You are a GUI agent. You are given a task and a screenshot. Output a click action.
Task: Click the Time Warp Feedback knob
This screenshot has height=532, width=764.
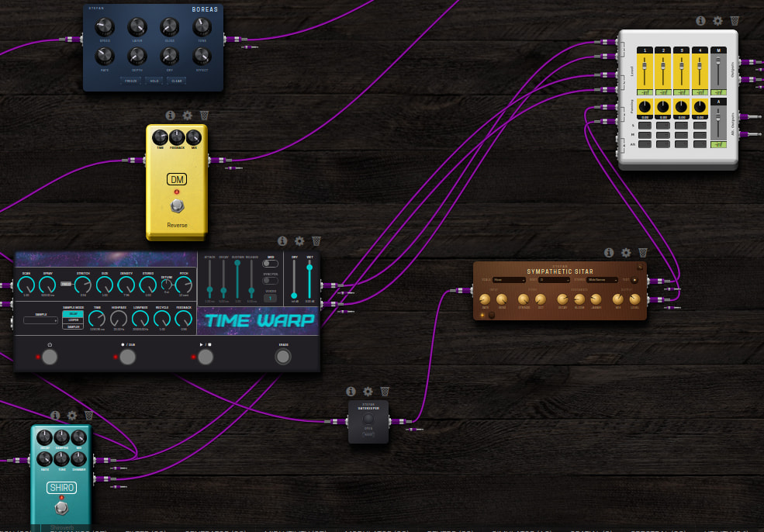click(184, 319)
